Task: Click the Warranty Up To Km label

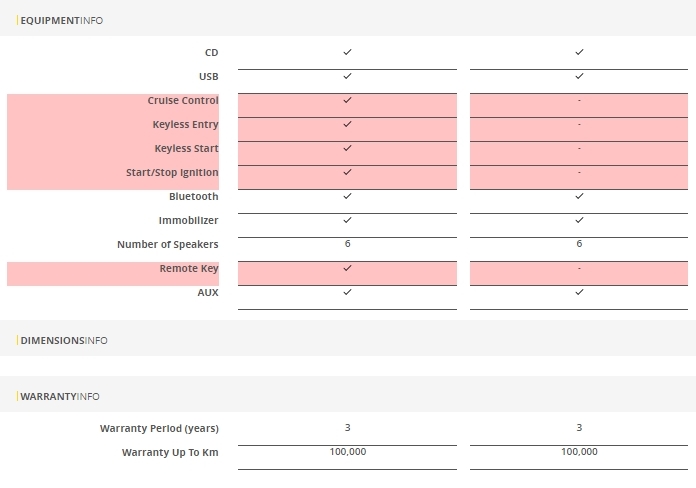Action: point(170,452)
